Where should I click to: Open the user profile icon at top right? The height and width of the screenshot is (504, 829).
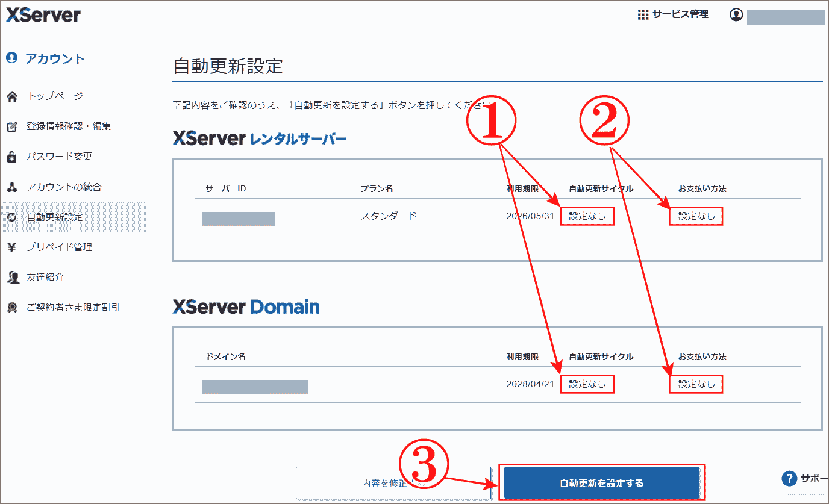point(736,14)
